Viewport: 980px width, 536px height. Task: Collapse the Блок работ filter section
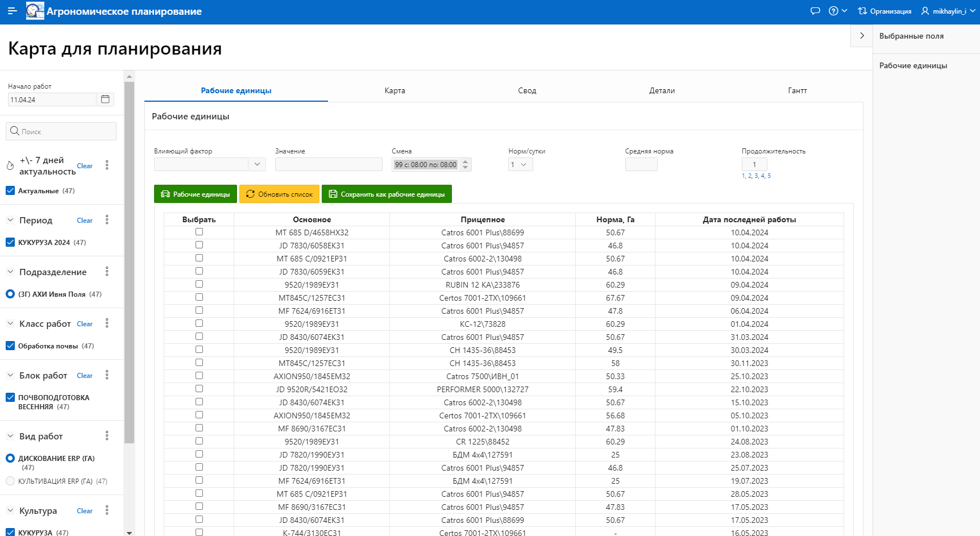(x=10, y=375)
